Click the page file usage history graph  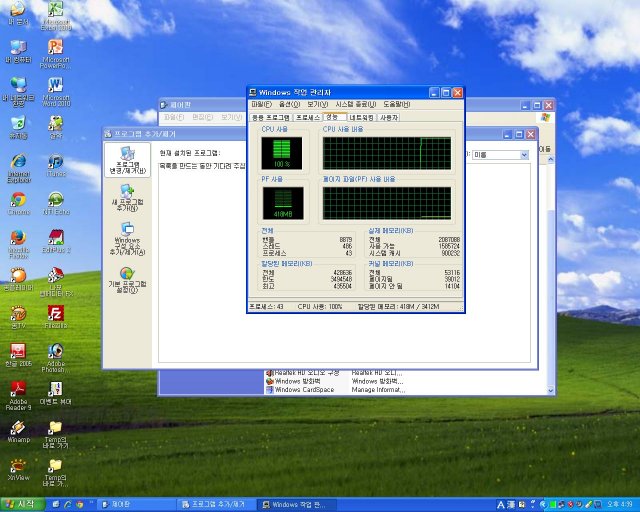[x=387, y=203]
